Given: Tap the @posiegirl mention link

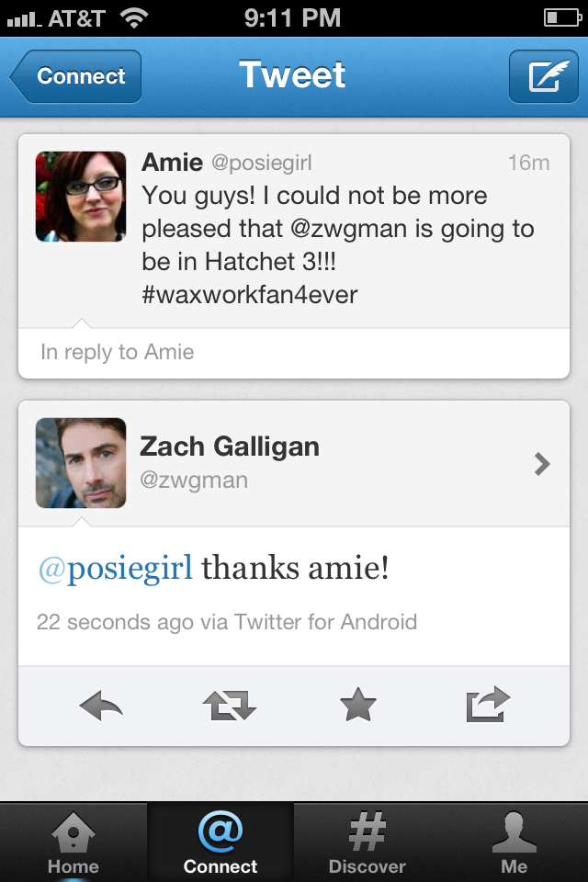Looking at the screenshot, I should 115,569.
